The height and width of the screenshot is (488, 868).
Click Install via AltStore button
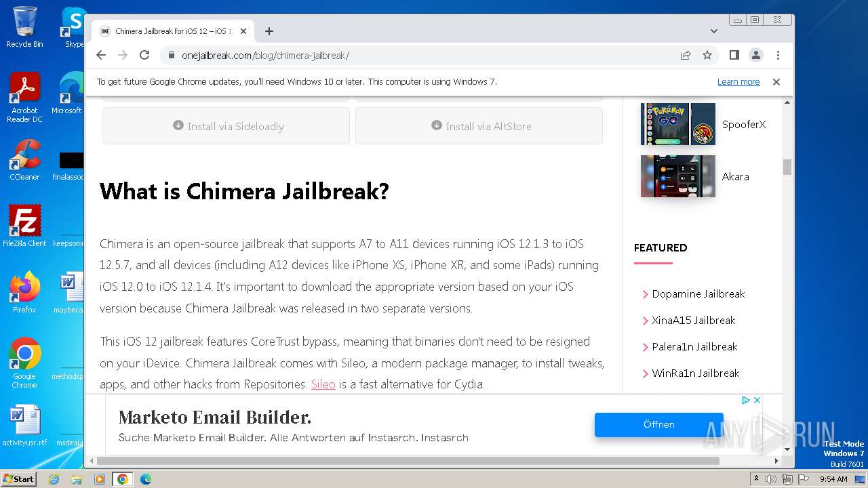click(479, 126)
